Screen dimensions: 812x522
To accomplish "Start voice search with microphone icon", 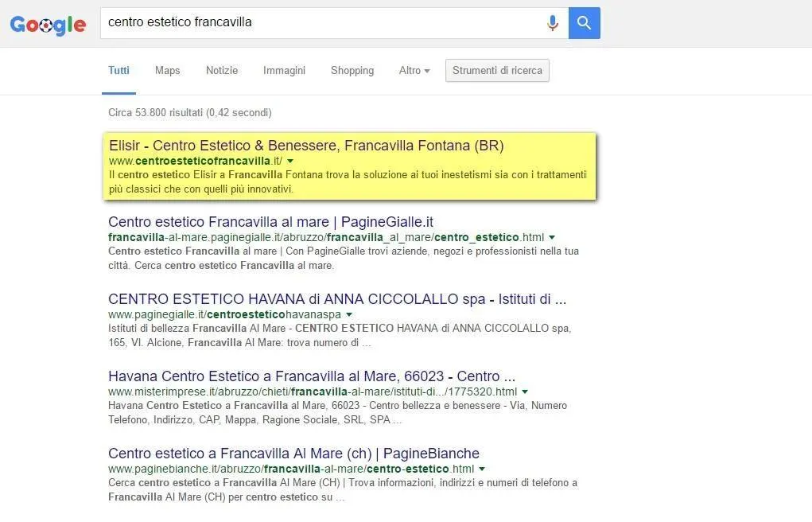I will (553, 23).
